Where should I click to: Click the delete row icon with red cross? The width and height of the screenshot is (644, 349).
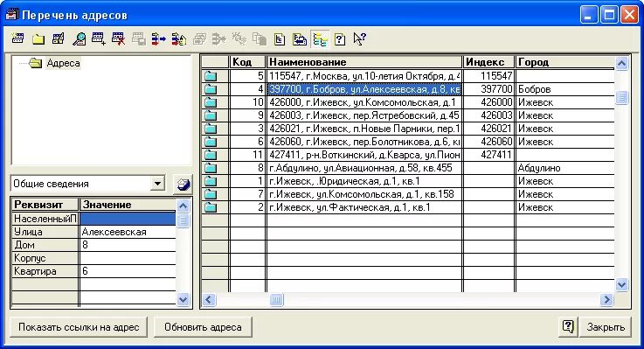[118, 39]
